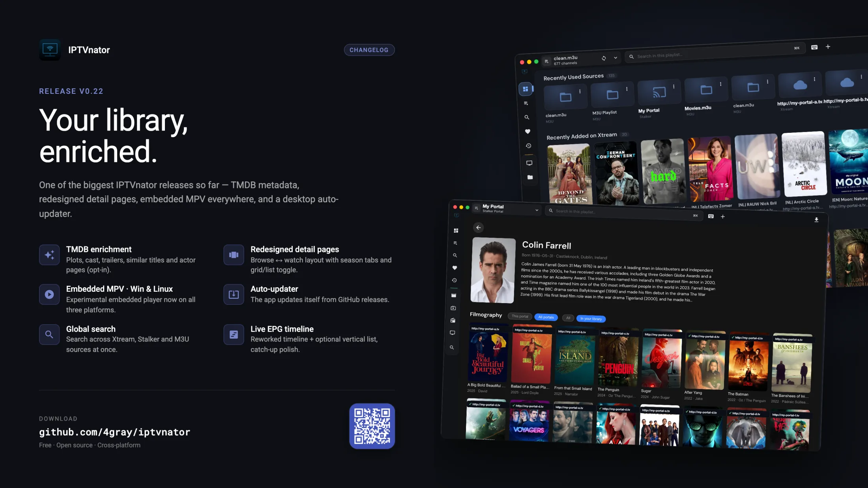Open the search icon in the clean.m3u window sidebar
The image size is (868, 488).
pyautogui.click(x=527, y=117)
